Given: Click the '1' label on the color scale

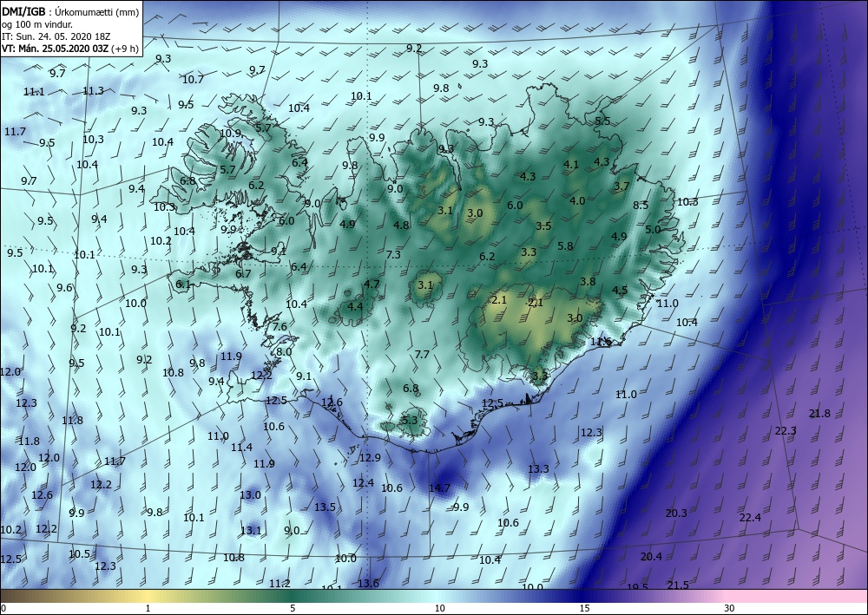Looking at the screenshot, I should (x=148, y=608).
